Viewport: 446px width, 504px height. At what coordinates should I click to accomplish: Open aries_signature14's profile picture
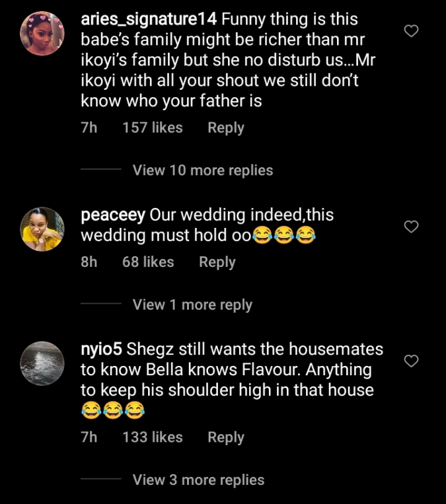(x=42, y=35)
